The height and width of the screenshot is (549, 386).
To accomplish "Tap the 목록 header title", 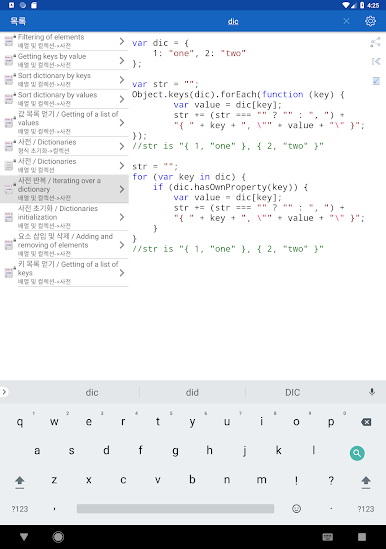I will coord(18,21).
